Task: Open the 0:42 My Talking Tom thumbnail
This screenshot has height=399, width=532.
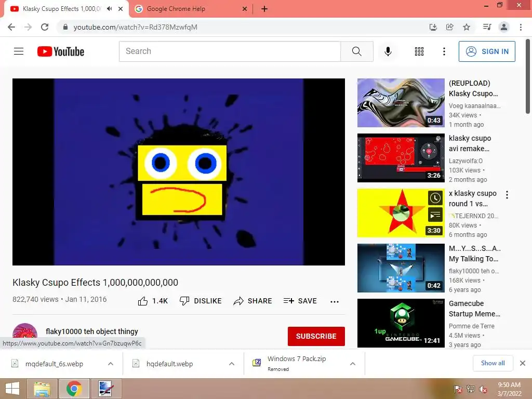Action: (401, 268)
